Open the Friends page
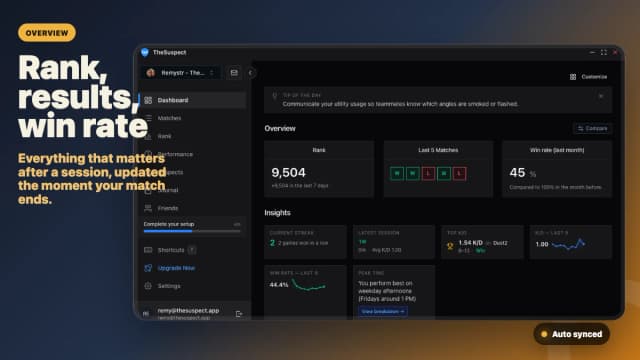Image resolution: width=640 pixels, height=360 pixels. click(193, 208)
